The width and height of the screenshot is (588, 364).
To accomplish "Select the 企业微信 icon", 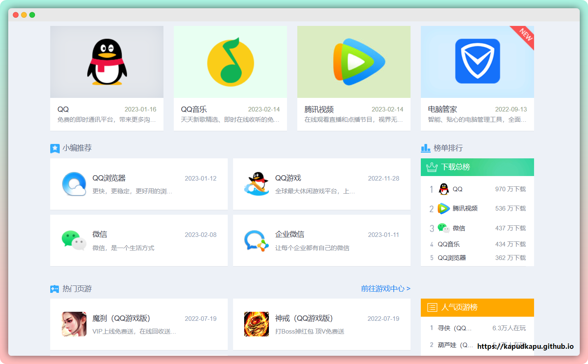I will coord(256,240).
